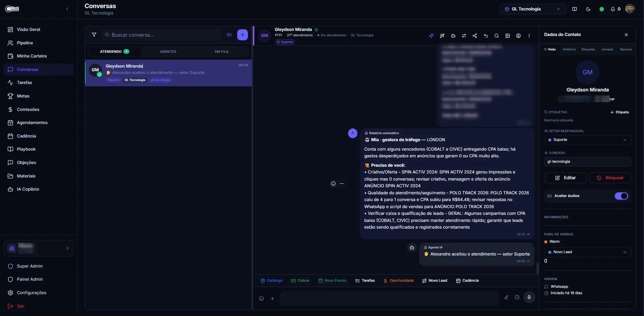
Task: Open Pipeline in the sidebar
Action: [39, 43]
